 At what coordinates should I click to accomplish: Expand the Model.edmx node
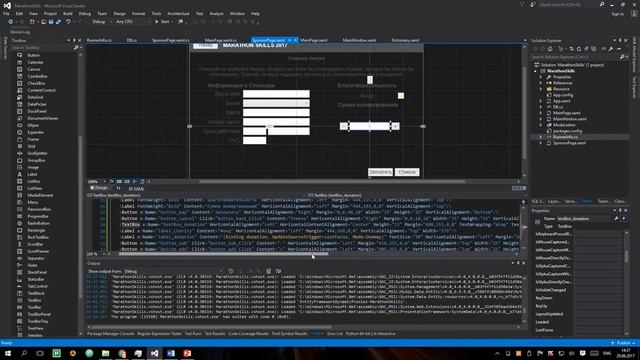(x=541, y=125)
